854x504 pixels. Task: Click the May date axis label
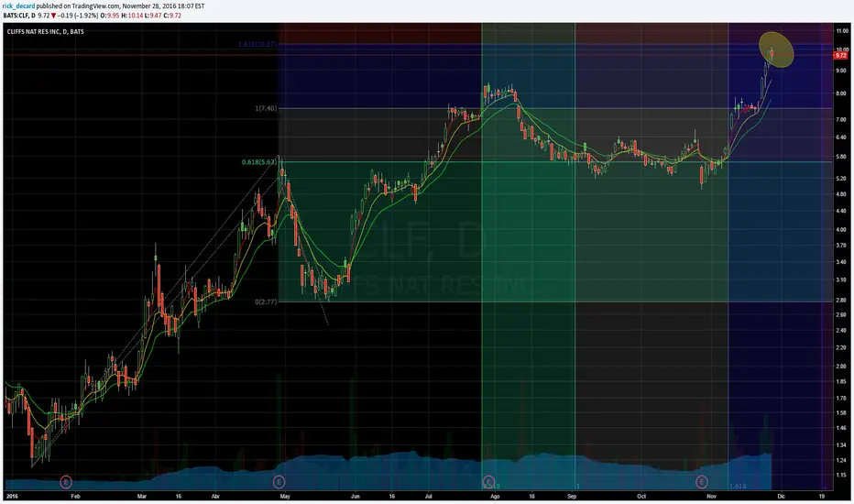pyautogui.click(x=284, y=497)
